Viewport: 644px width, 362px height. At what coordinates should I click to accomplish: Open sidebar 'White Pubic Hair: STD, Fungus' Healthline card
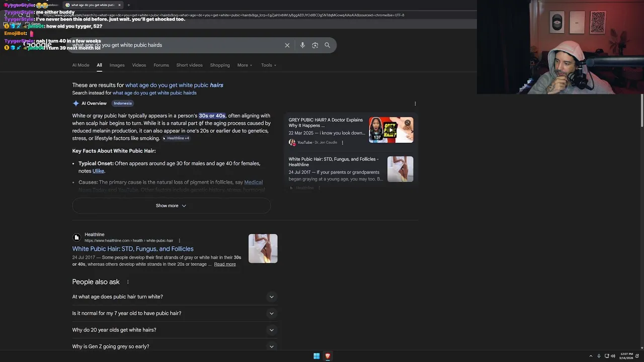pos(334,162)
